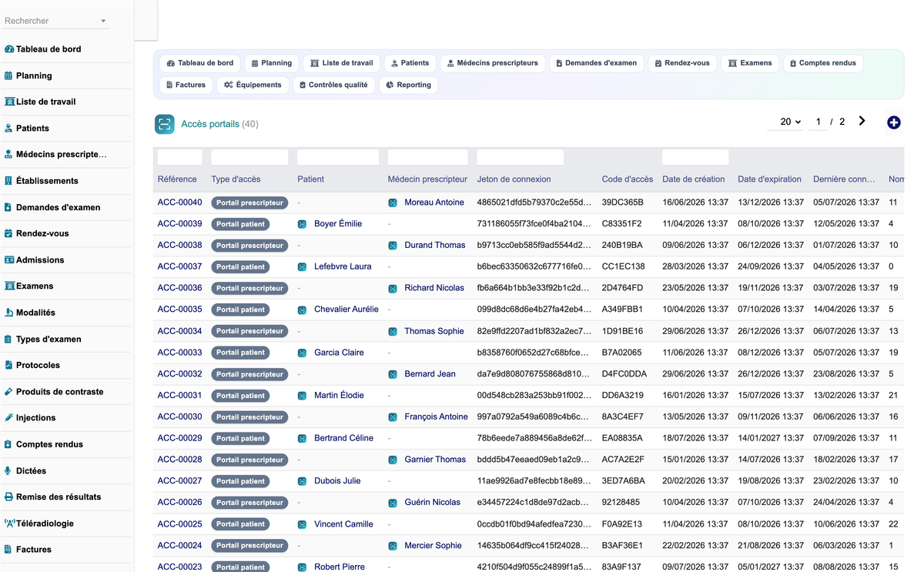
Task: Open Admissions in the sidebar
Action: [x=40, y=260]
